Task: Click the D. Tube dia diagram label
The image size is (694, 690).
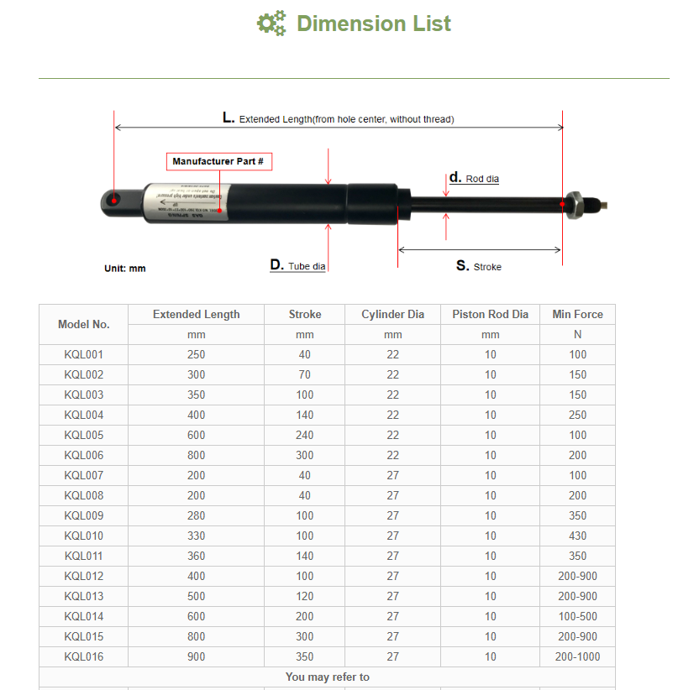Action: (x=298, y=266)
